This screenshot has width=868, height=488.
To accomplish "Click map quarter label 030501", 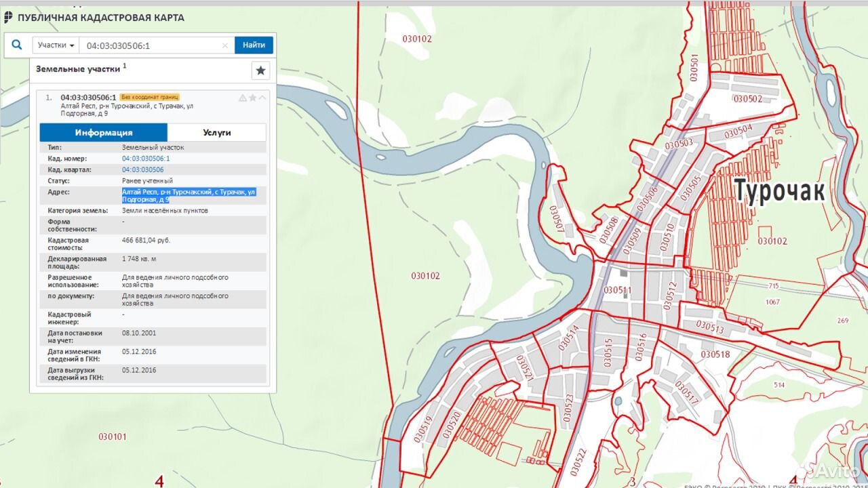I will coord(693,68).
